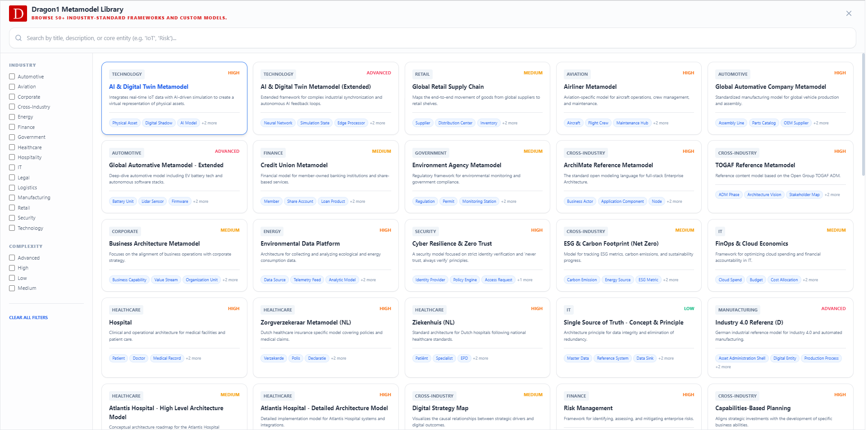Expand '+2 more' on Global Retail Supply Chain
The image size is (868, 430).
[510, 123]
